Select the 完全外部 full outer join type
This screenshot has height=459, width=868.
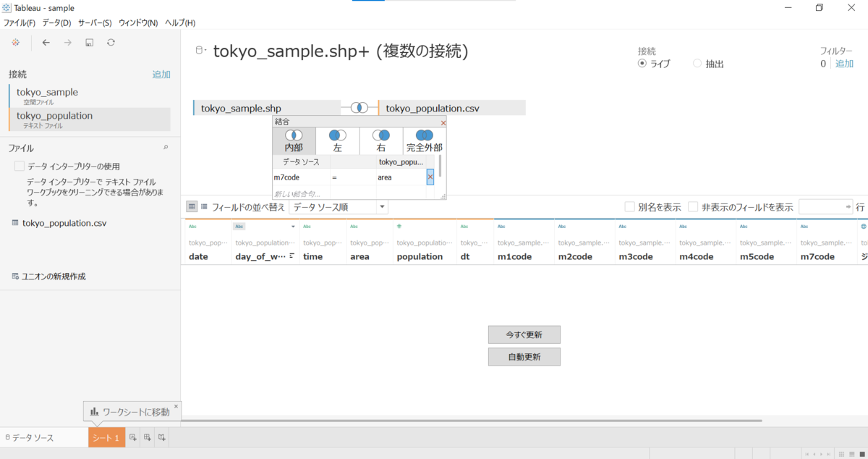coord(425,141)
